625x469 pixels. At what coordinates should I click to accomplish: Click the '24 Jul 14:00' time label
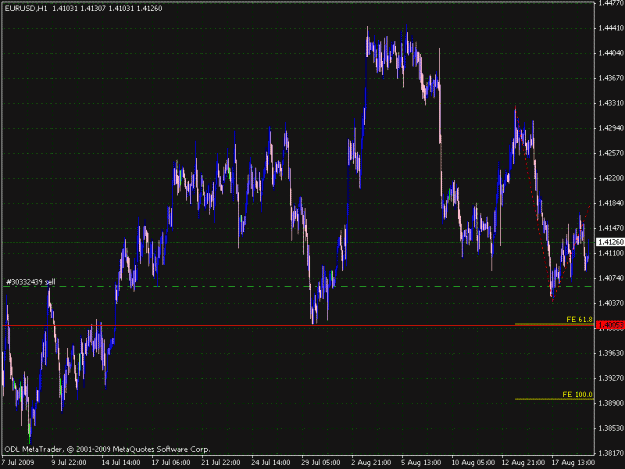tap(271, 463)
